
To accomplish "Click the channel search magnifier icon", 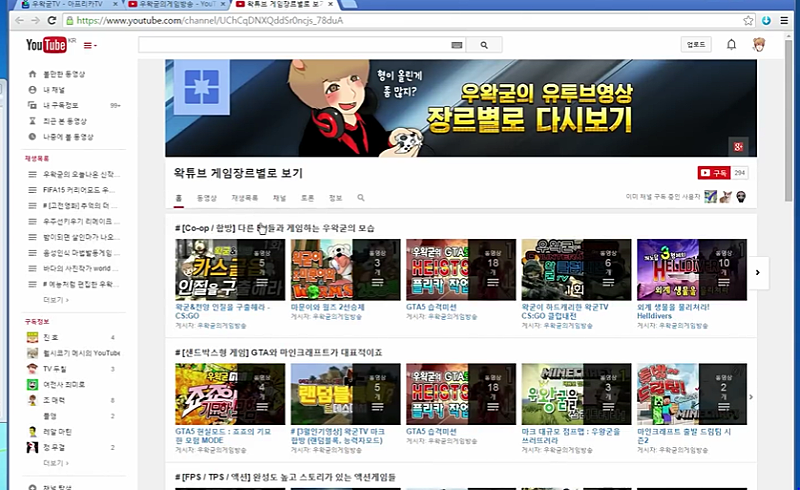I will point(361,198).
